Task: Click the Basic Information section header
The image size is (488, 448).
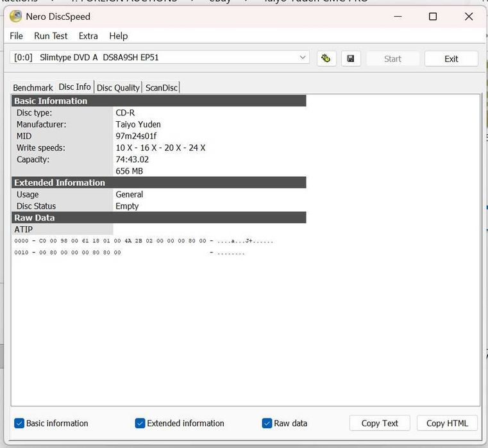Action: point(159,101)
